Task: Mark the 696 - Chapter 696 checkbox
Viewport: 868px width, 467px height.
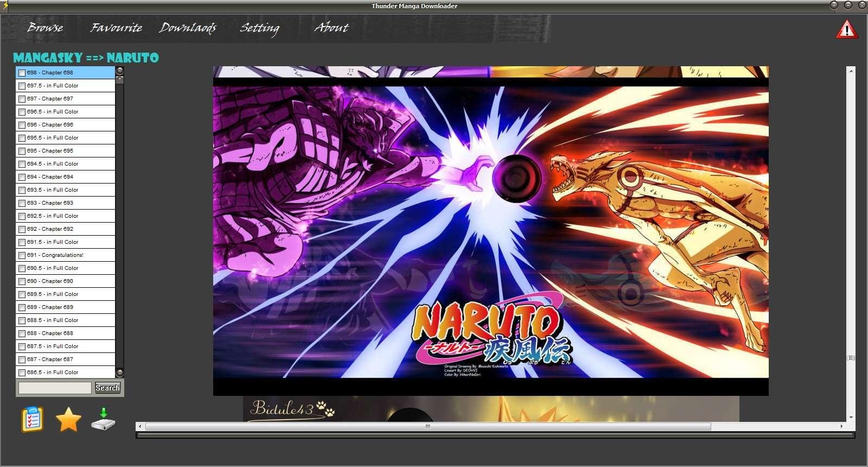Action: (22, 125)
